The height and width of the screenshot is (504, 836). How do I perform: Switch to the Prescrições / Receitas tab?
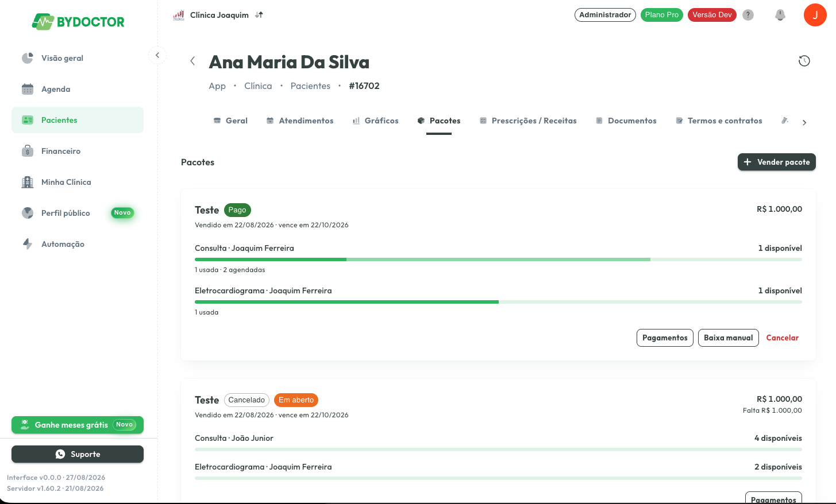click(x=528, y=121)
